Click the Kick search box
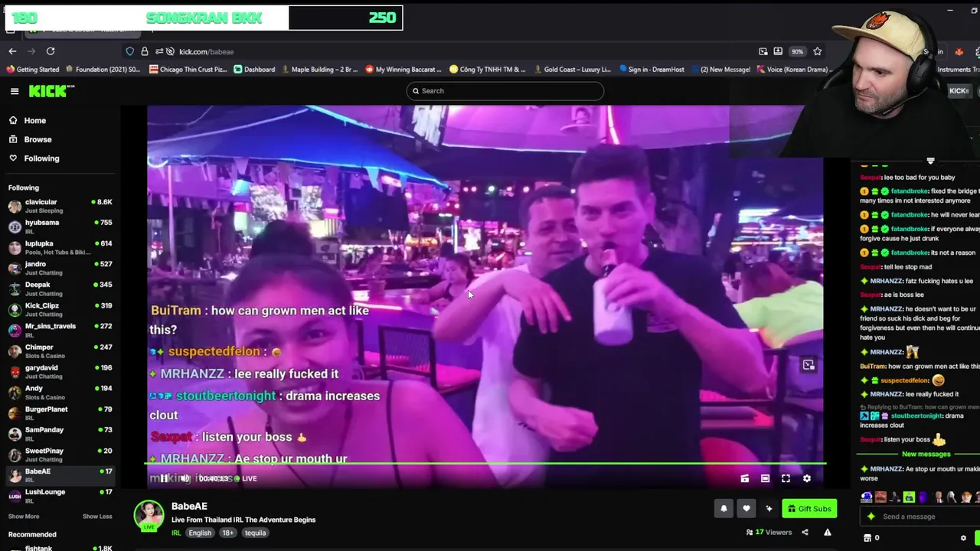The width and height of the screenshot is (980, 551). click(x=505, y=91)
